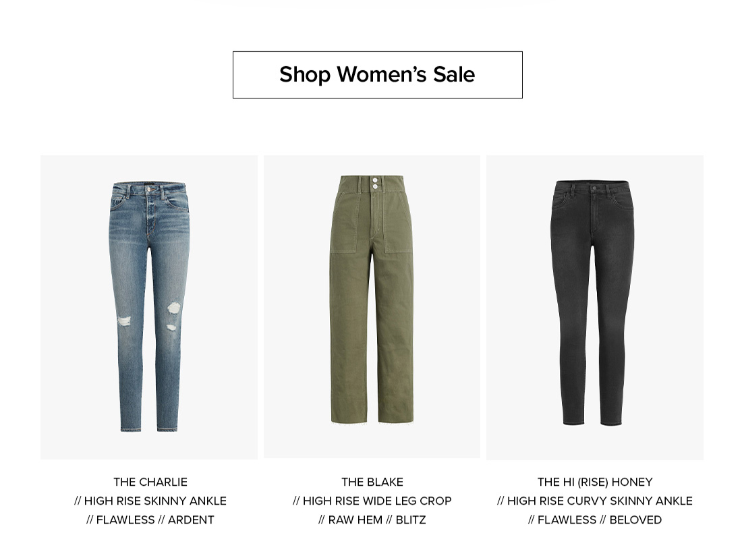Click the hem of the Charlie jeans
742x560 pixels.
(x=150, y=428)
